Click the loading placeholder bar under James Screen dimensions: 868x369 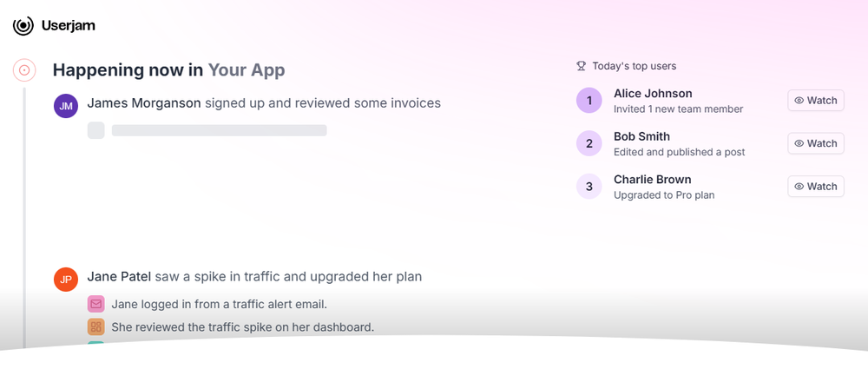219,130
